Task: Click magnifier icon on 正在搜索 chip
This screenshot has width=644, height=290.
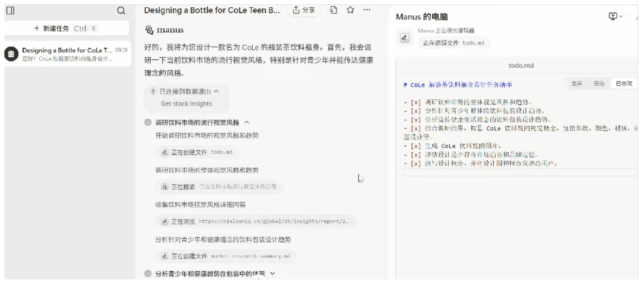Action: pyautogui.click(x=165, y=187)
